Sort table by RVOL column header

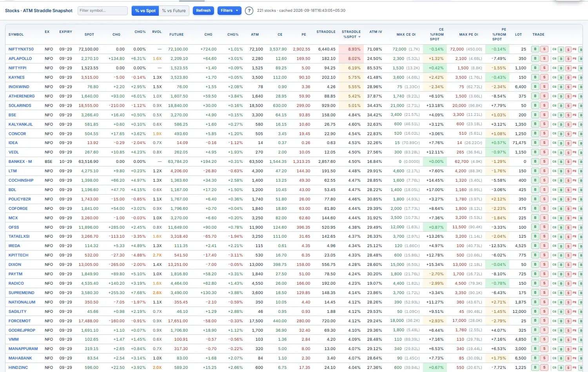tap(157, 32)
